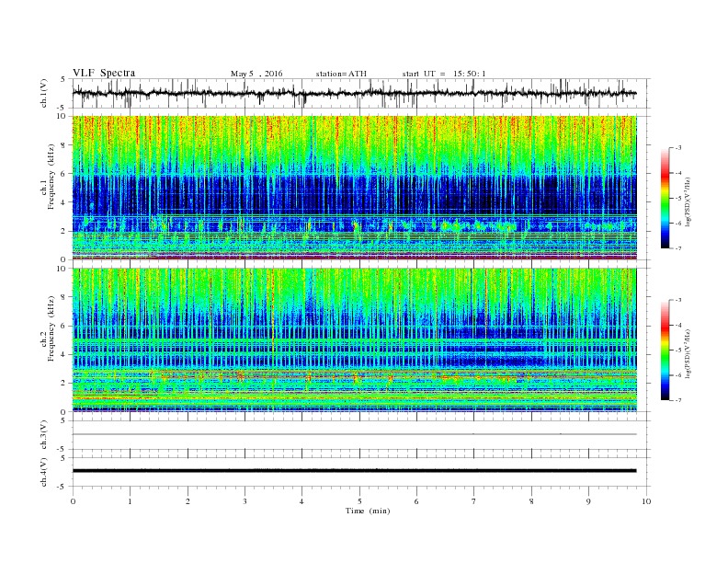Click the ch.1(V) waveform axis label
Viewport: 728px width, 563px height.
point(43,93)
